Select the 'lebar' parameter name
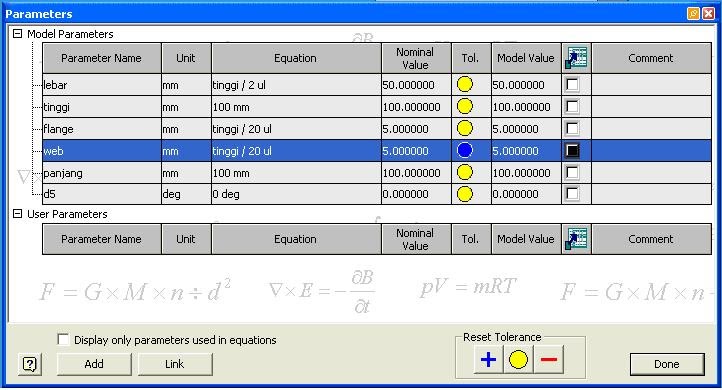 point(102,85)
